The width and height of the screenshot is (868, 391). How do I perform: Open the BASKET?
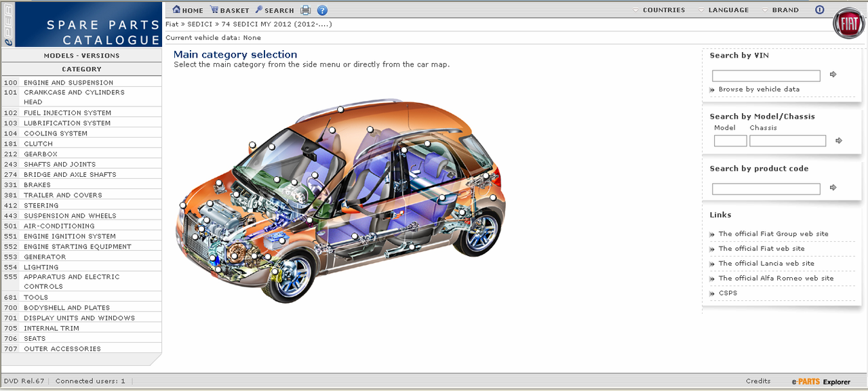pos(229,10)
